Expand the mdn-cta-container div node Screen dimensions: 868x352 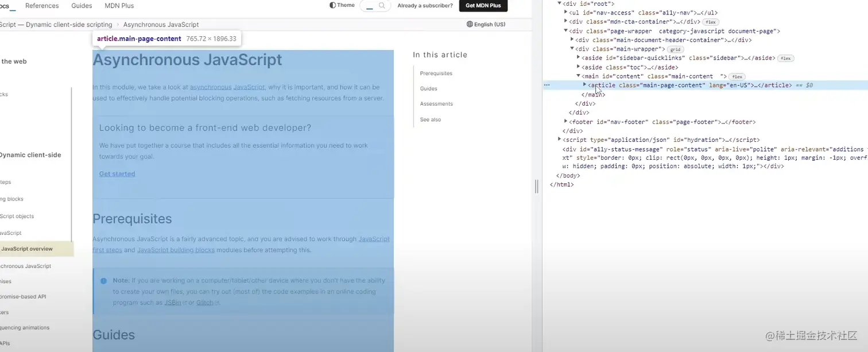(566, 21)
